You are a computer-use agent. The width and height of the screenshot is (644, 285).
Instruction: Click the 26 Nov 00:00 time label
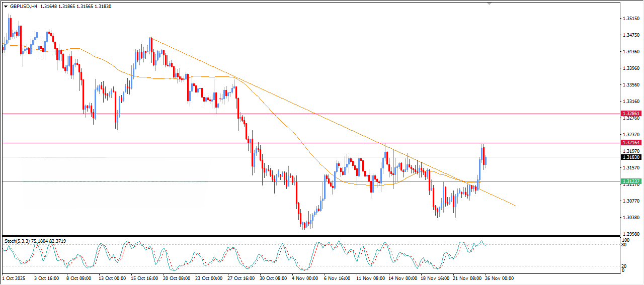coord(499,278)
